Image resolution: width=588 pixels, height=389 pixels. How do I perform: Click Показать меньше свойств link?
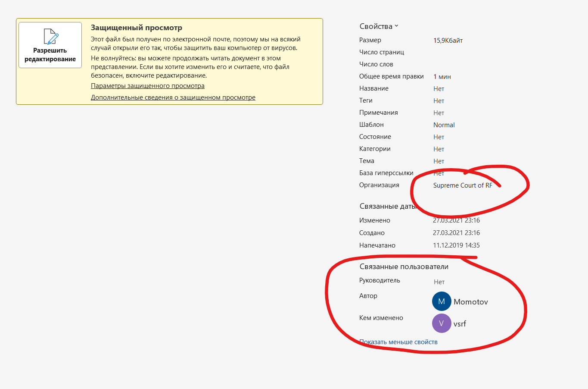tap(398, 342)
